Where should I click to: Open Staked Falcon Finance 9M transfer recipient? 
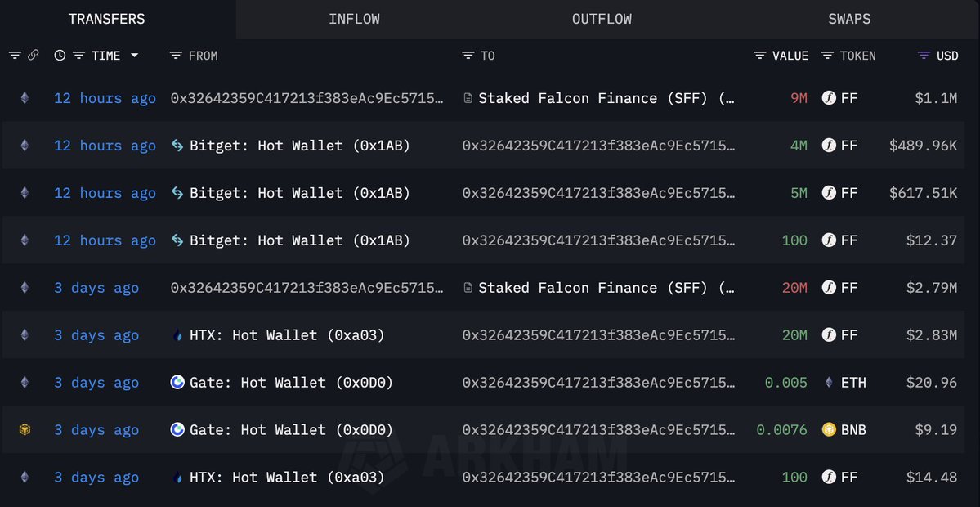[x=605, y=98]
